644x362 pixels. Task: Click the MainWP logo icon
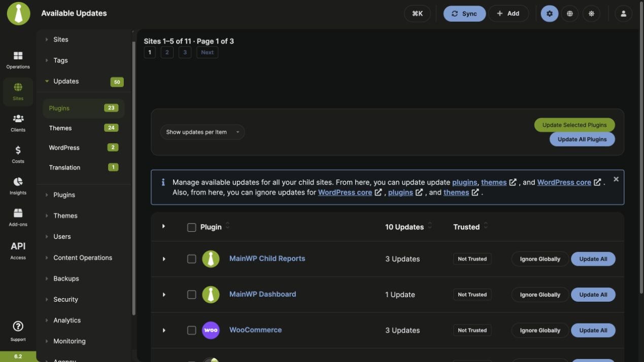click(x=18, y=13)
